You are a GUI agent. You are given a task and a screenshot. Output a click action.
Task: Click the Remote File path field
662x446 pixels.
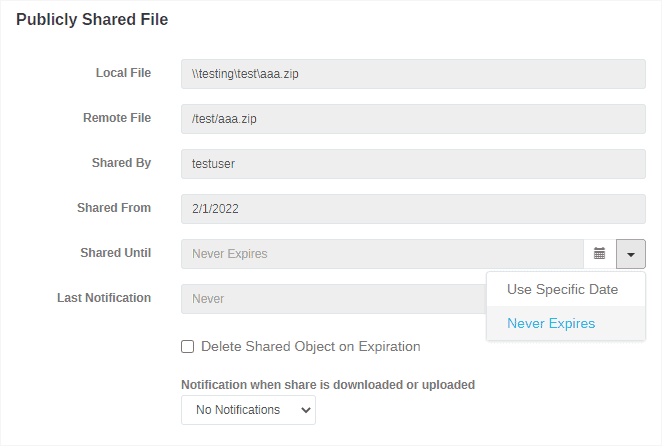tap(413, 119)
